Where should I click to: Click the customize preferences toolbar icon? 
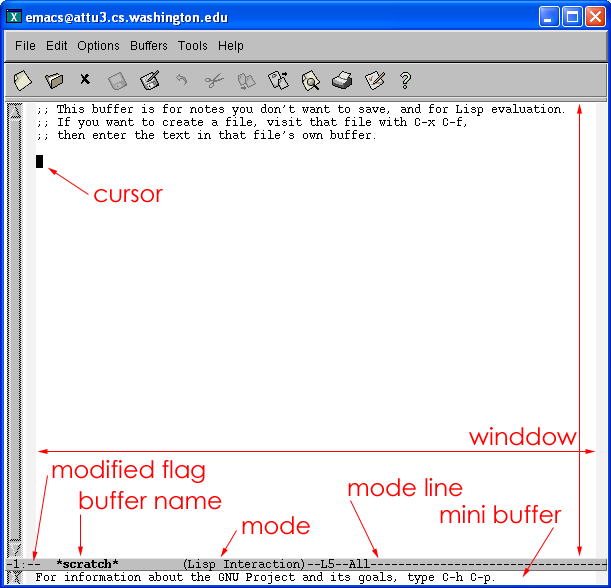374,80
